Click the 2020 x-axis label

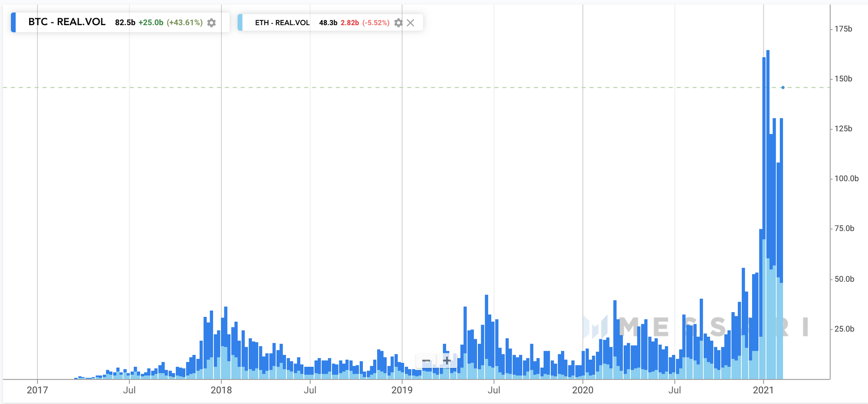pos(582,390)
